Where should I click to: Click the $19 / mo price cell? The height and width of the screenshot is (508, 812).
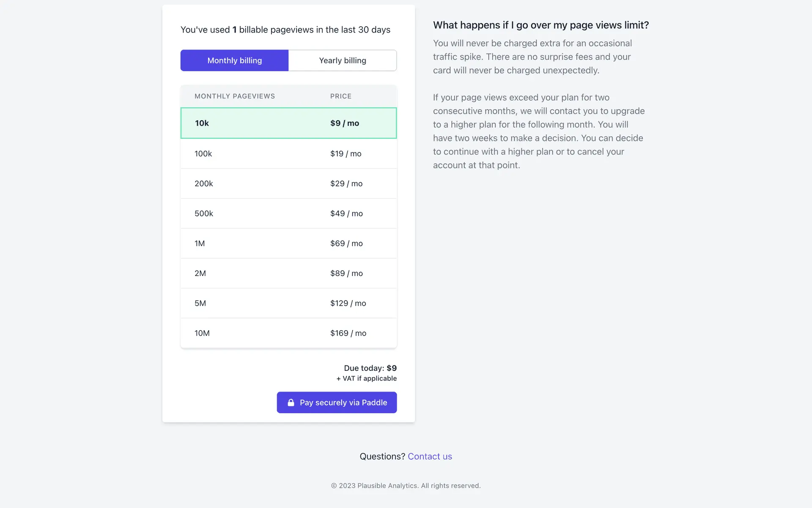[x=346, y=154]
